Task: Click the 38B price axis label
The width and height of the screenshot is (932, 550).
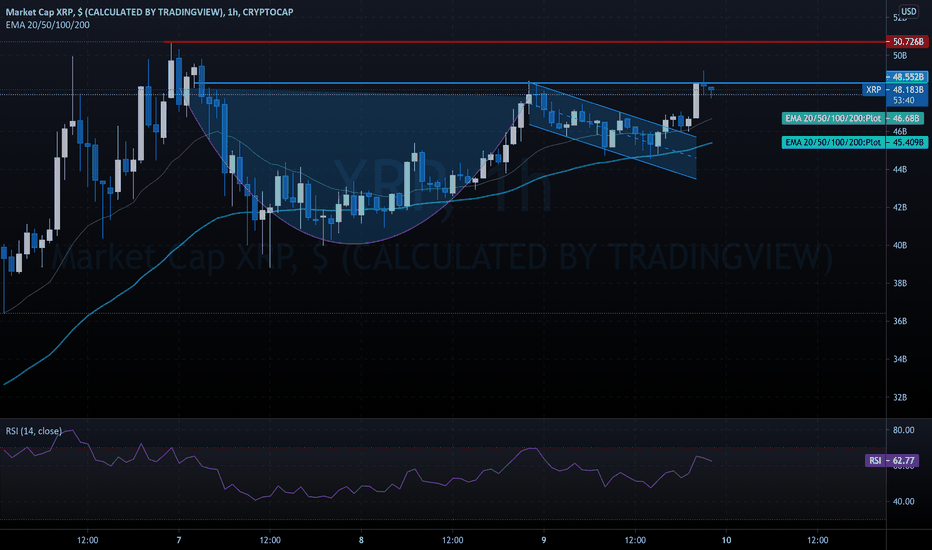Action: 900,283
